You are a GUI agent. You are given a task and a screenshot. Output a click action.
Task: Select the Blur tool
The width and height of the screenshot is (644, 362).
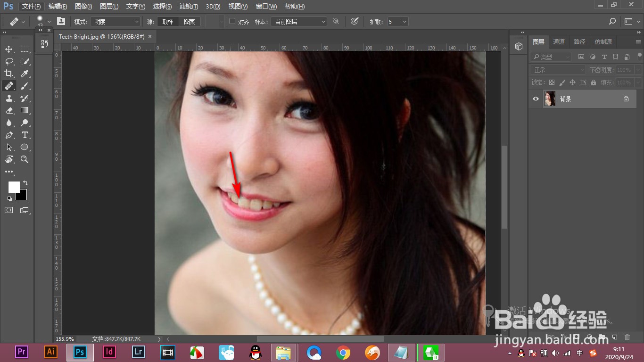tap(9, 123)
